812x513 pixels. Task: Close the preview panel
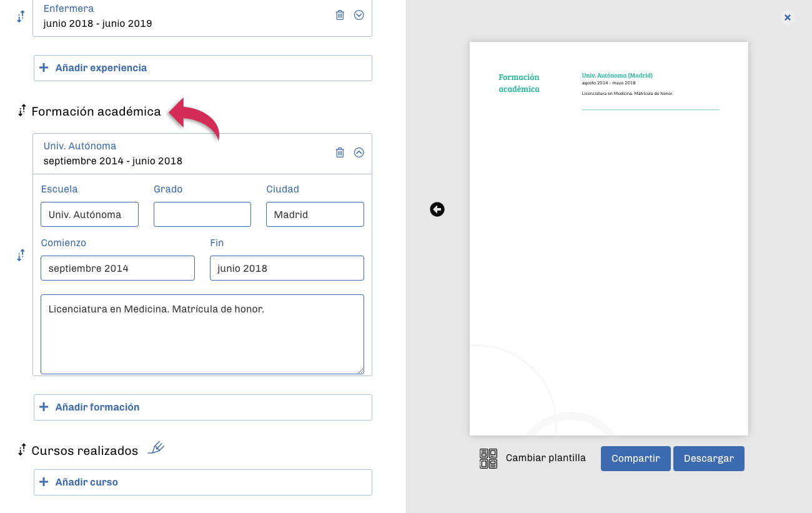788,17
